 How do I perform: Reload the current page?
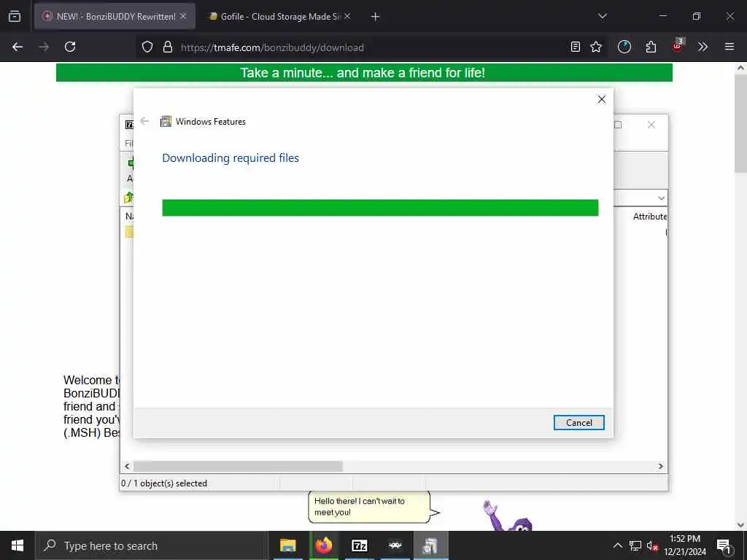point(70,47)
